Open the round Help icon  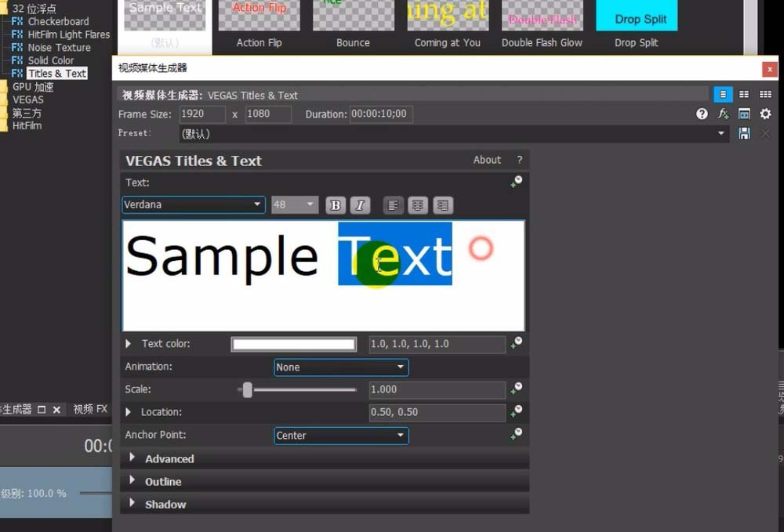tap(702, 114)
